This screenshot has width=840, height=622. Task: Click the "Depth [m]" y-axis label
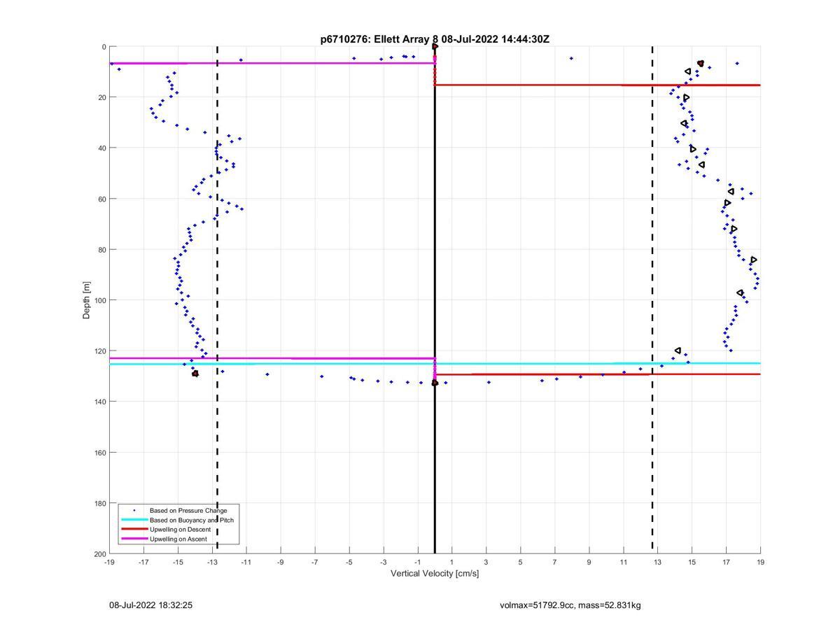tap(87, 300)
